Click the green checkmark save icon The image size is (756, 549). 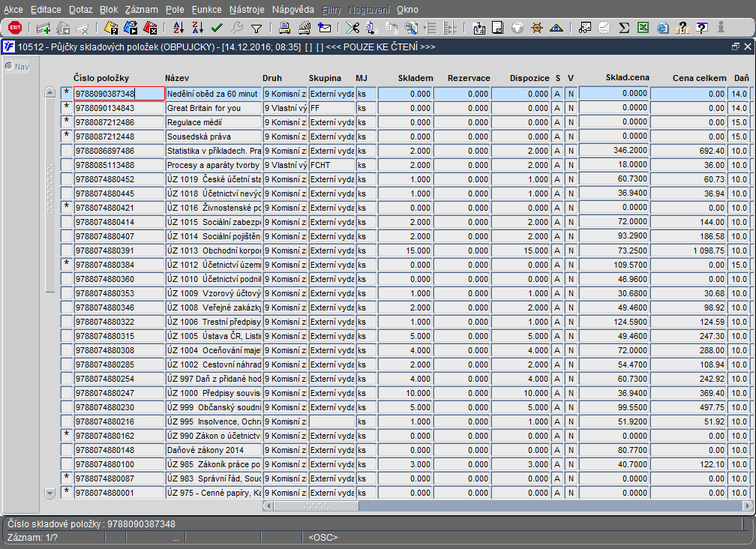(217, 28)
